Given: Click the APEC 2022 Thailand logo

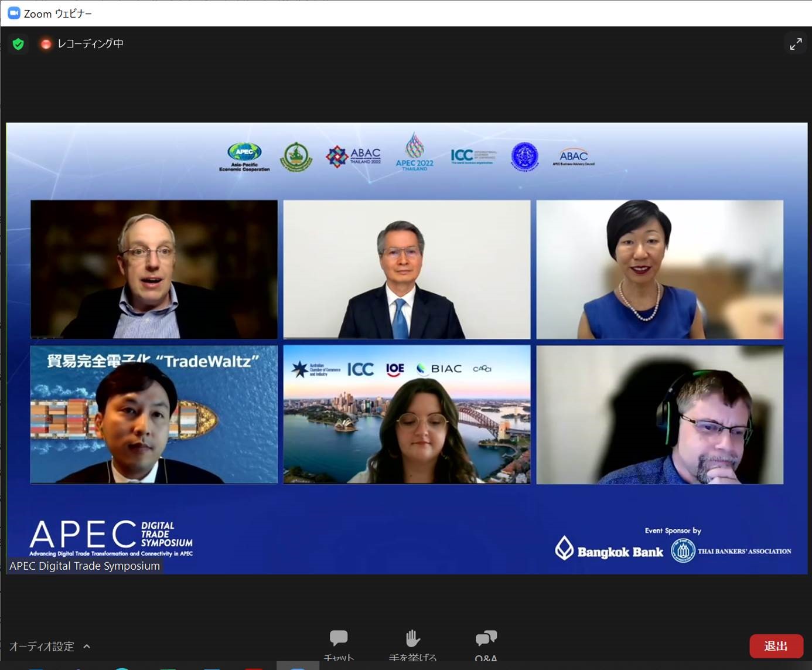Looking at the screenshot, I should pos(414,152).
